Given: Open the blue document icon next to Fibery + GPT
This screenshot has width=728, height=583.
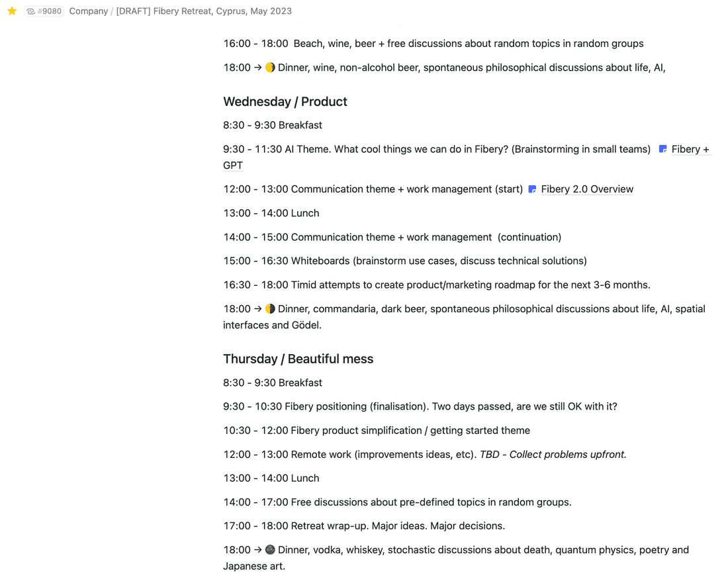Looking at the screenshot, I should 662,149.
